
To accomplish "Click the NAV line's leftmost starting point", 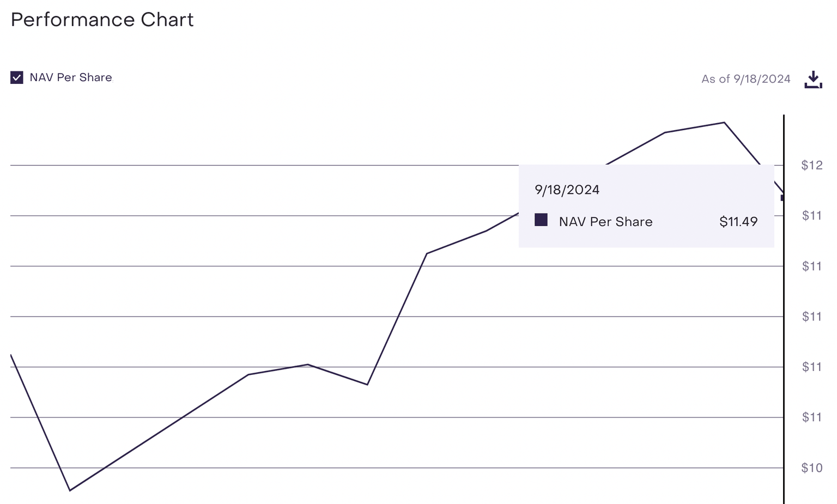I will [11, 355].
